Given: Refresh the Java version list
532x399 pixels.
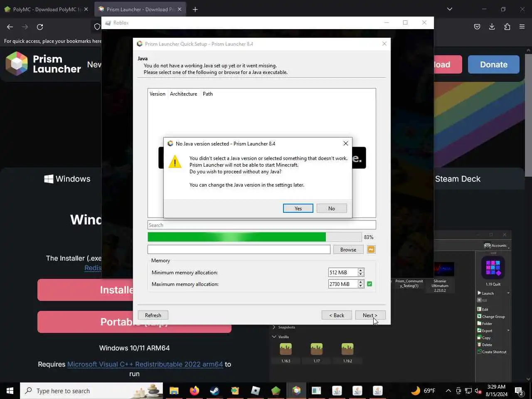Looking at the screenshot, I should [153, 315].
